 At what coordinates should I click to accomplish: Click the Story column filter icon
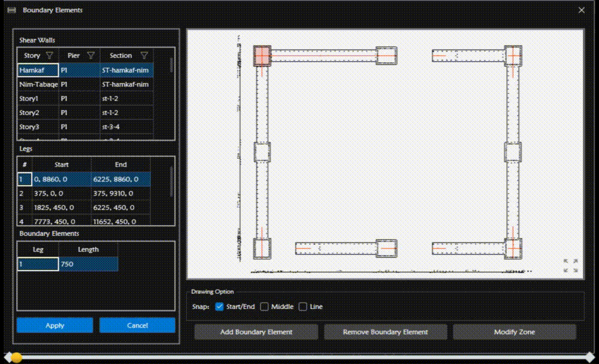point(50,56)
